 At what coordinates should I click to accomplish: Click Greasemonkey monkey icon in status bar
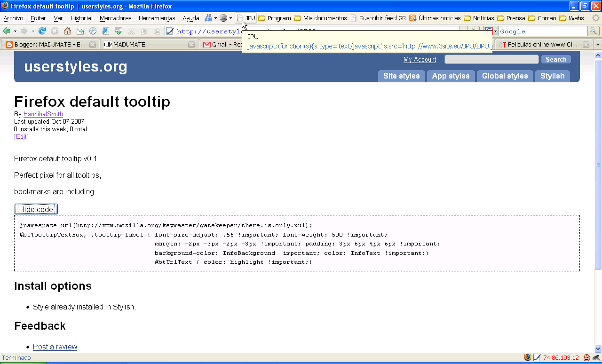click(586, 357)
